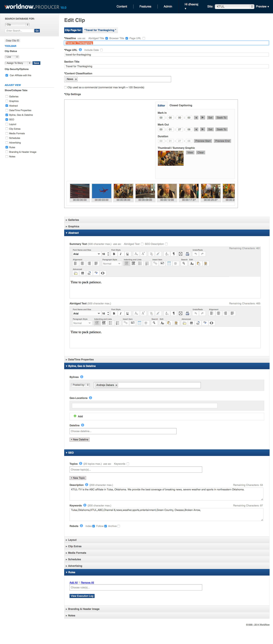Click the Copy Clip ID button
This screenshot has height=644, width=273.
click(13, 41)
